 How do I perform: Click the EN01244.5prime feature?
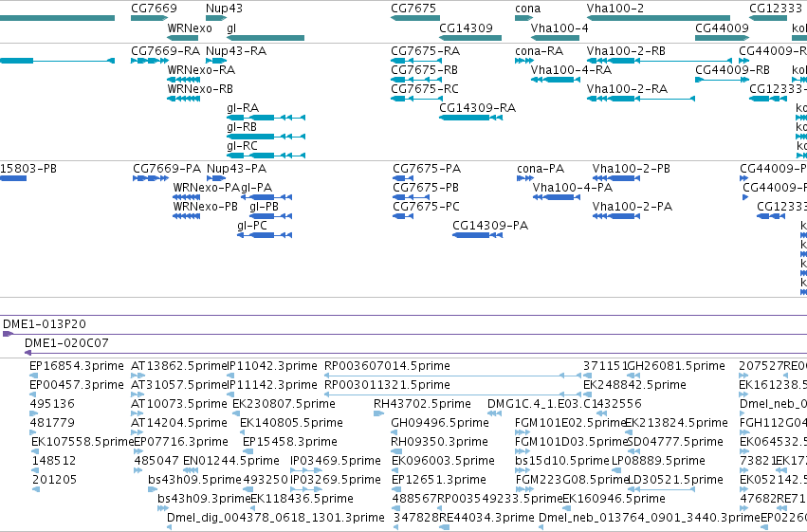(191, 470)
